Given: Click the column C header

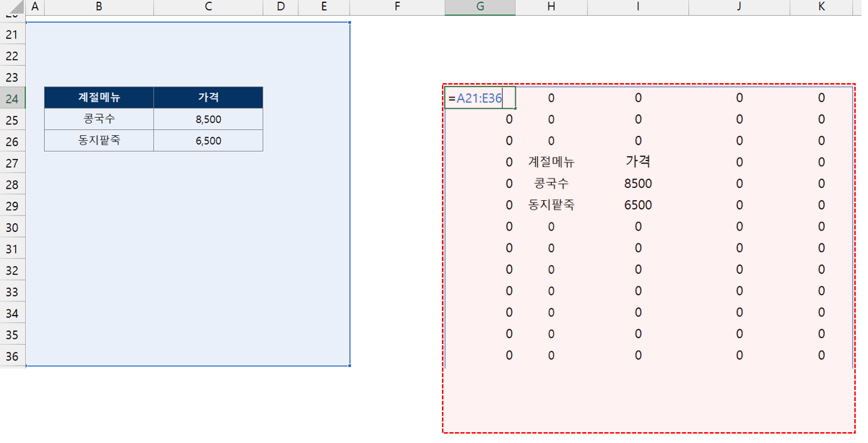Looking at the screenshot, I should pos(208,7).
